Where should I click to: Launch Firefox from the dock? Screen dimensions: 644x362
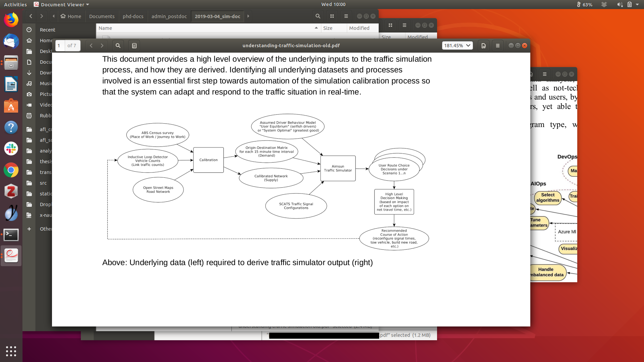pyautogui.click(x=11, y=20)
